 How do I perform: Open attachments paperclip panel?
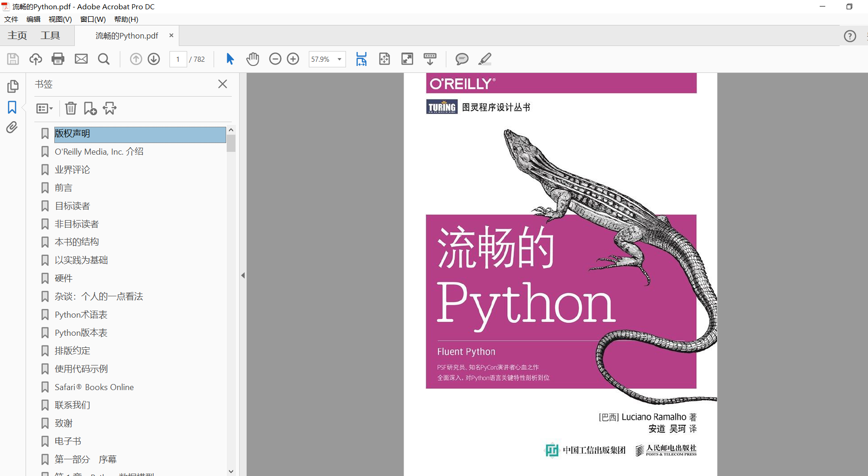12,127
